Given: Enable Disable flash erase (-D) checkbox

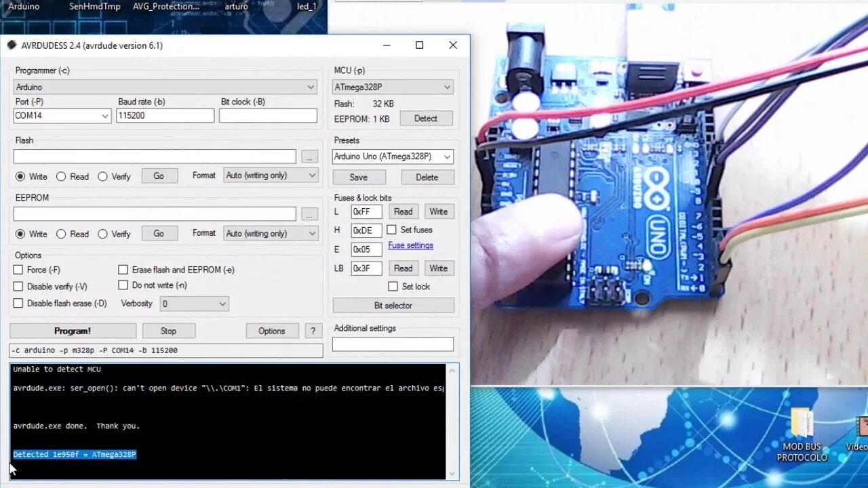Looking at the screenshot, I should [x=18, y=304].
